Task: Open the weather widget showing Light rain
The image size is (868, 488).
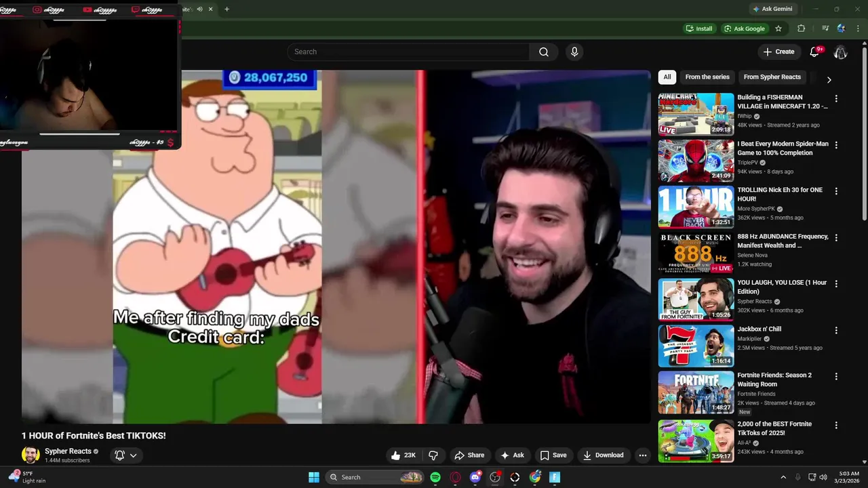Action: point(27,477)
